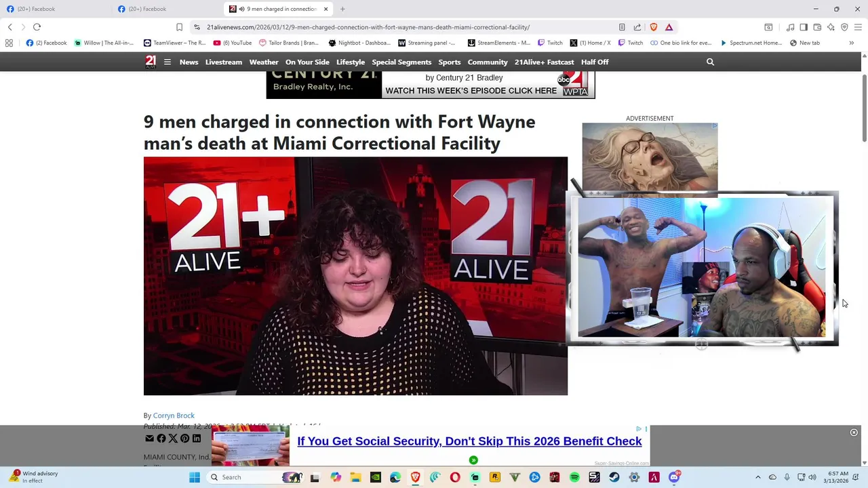The image size is (868, 488).
Task: Open the StreamElements bookmark
Action: [x=498, y=43]
